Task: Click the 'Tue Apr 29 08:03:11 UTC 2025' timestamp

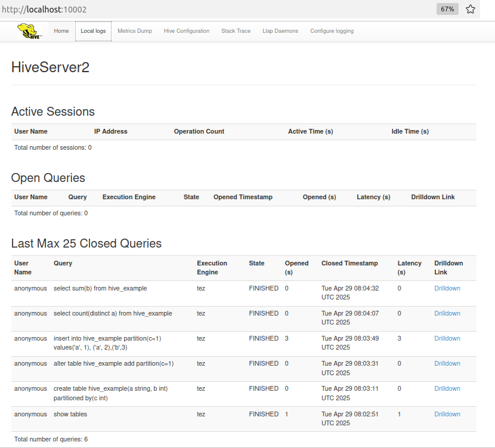Action: point(350,393)
